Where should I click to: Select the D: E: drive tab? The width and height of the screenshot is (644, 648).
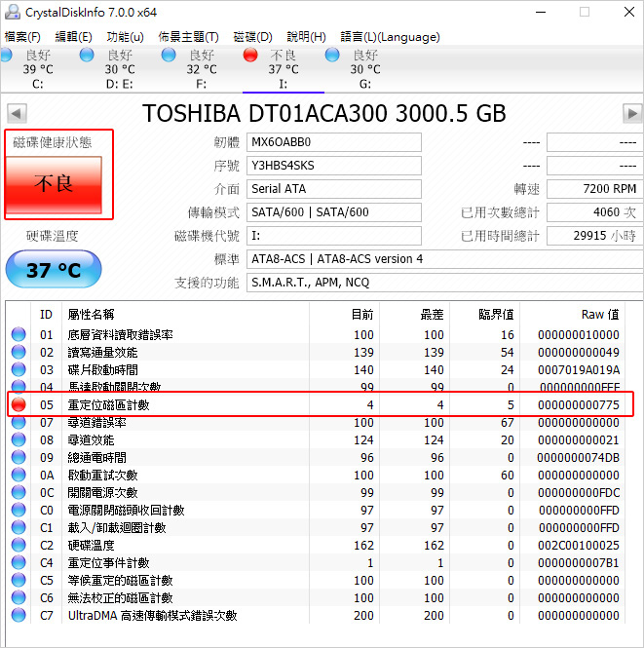coord(120,69)
